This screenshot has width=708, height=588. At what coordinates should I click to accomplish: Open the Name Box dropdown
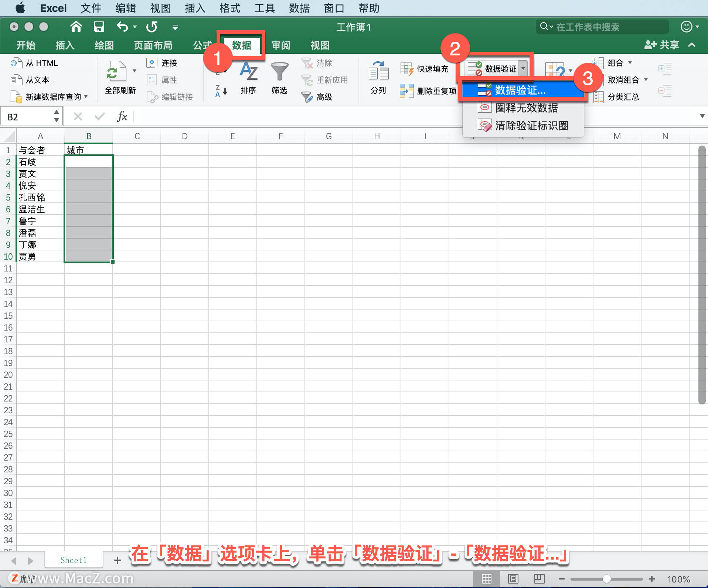click(x=56, y=116)
